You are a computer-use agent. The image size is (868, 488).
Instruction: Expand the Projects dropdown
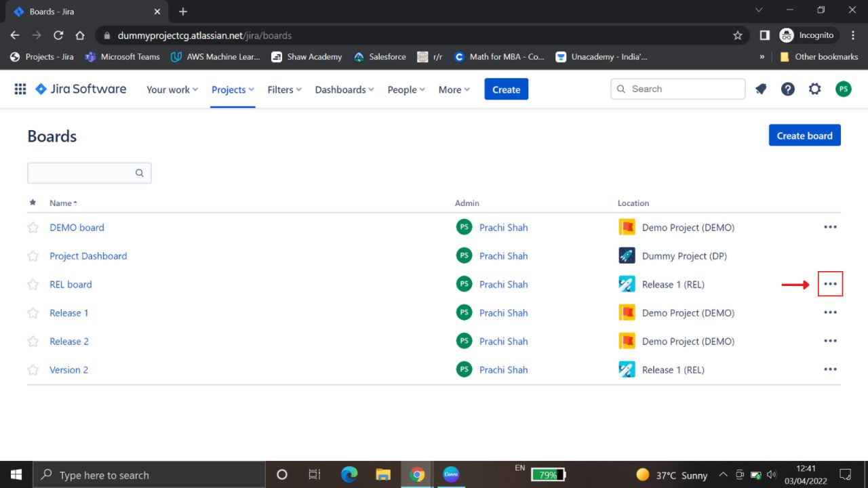(x=233, y=89)
